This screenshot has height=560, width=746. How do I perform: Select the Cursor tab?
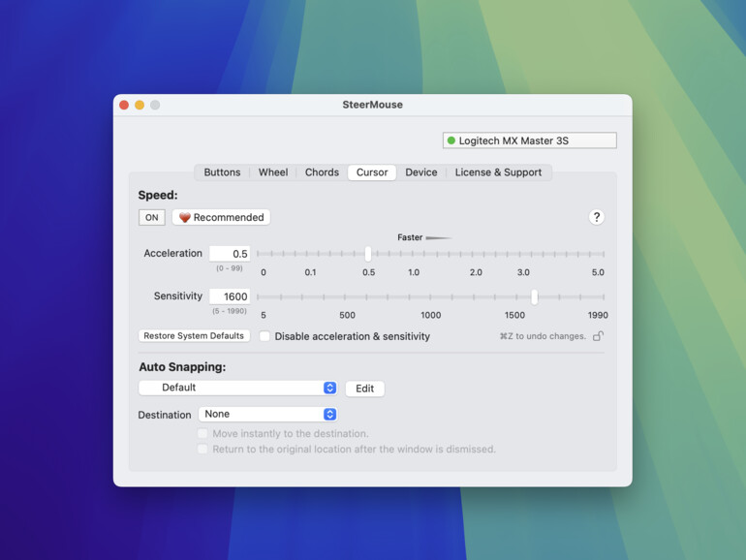tap(372, 172)
